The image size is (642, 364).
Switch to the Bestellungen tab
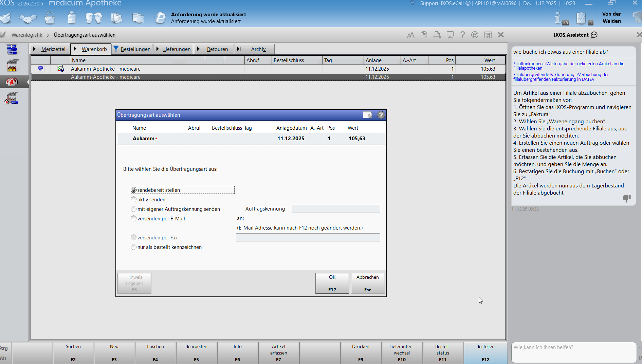click(135, 49)
